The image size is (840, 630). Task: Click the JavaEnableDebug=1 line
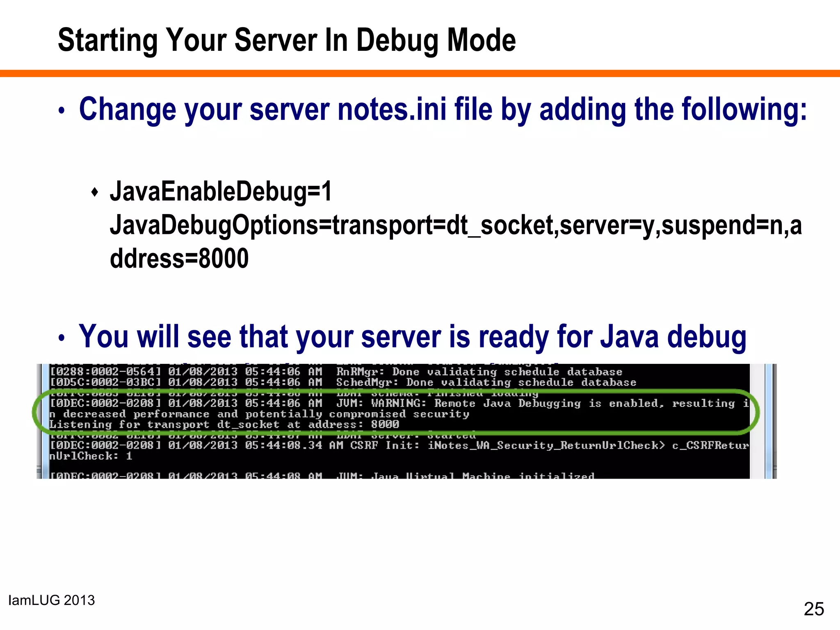point(221,192)
